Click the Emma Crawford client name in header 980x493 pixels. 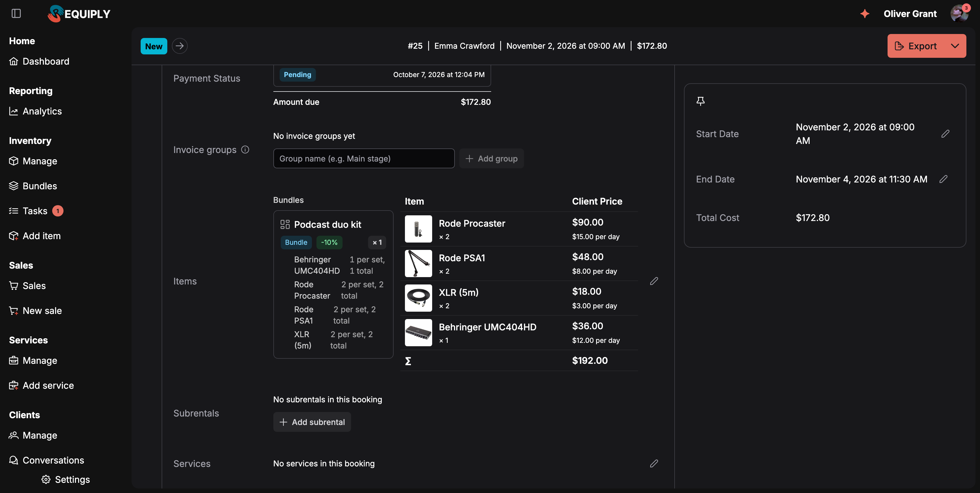[464, 46]
